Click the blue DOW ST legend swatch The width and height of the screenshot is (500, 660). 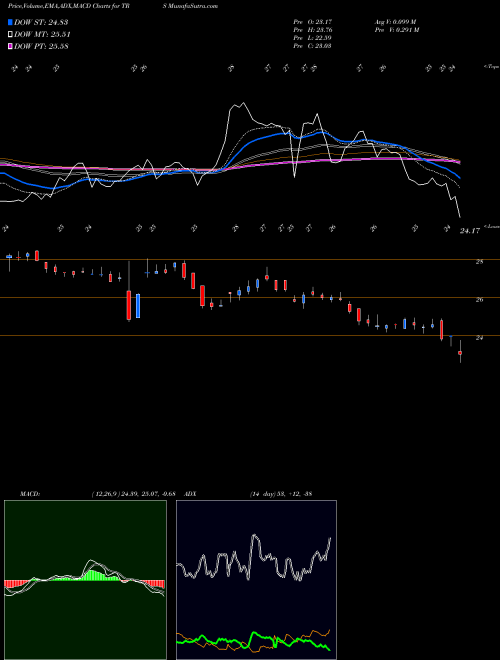point(10,22)
